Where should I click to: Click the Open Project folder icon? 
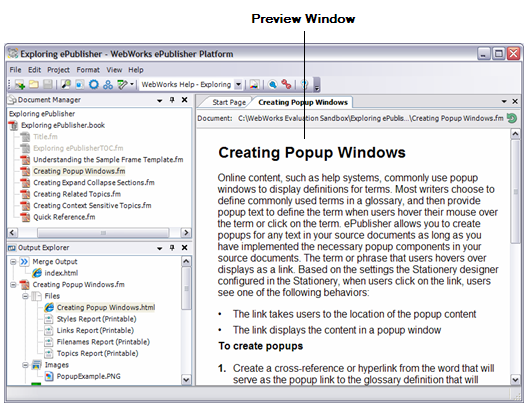pyautogui.click(x=34, y=85)
